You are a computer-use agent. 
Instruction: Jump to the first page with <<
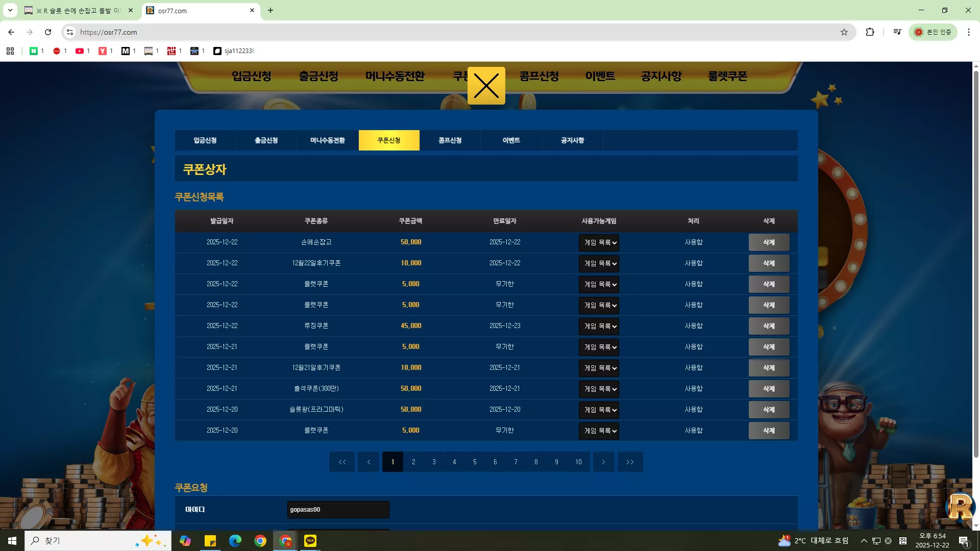pyautogui.click(x=342, y=462)
